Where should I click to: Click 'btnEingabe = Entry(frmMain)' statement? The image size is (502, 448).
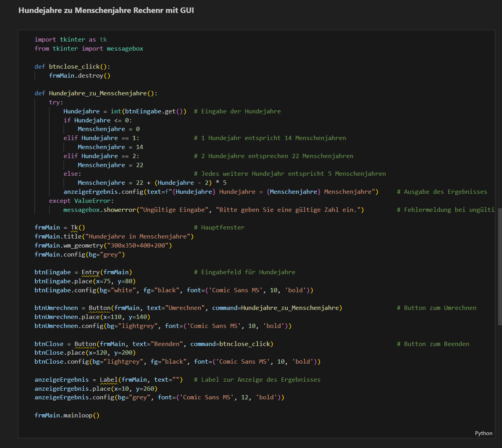[x=83, y=272]
